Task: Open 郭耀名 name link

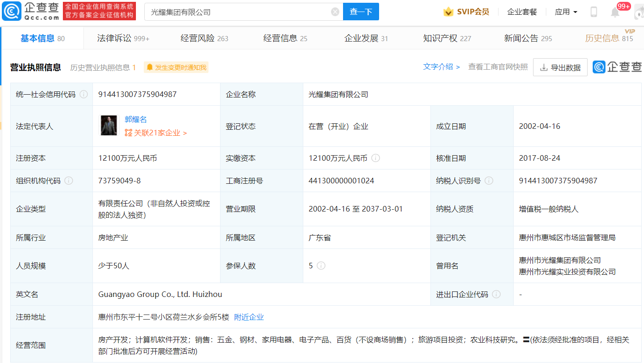Action: point(136,119)
